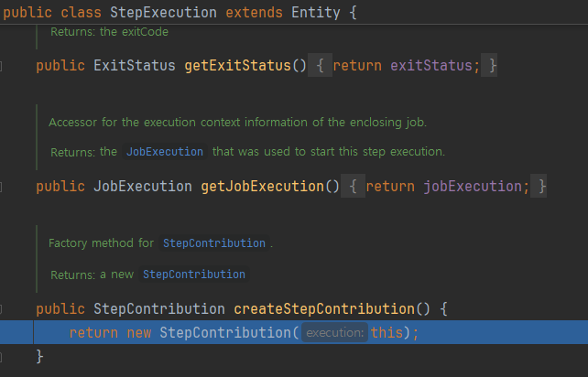Click StepExecution class name in sticky header
Screen dimensions: 588x377
click(163, 13)
